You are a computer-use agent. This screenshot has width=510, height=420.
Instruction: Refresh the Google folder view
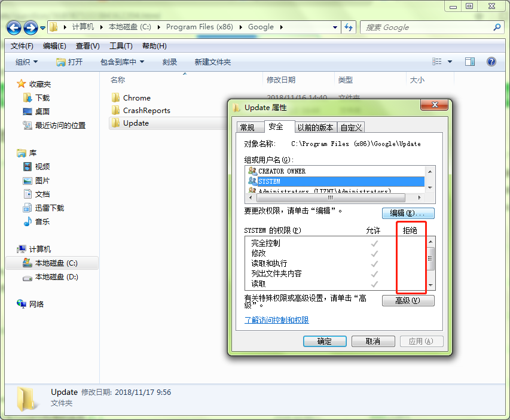[x=349, y=28]
